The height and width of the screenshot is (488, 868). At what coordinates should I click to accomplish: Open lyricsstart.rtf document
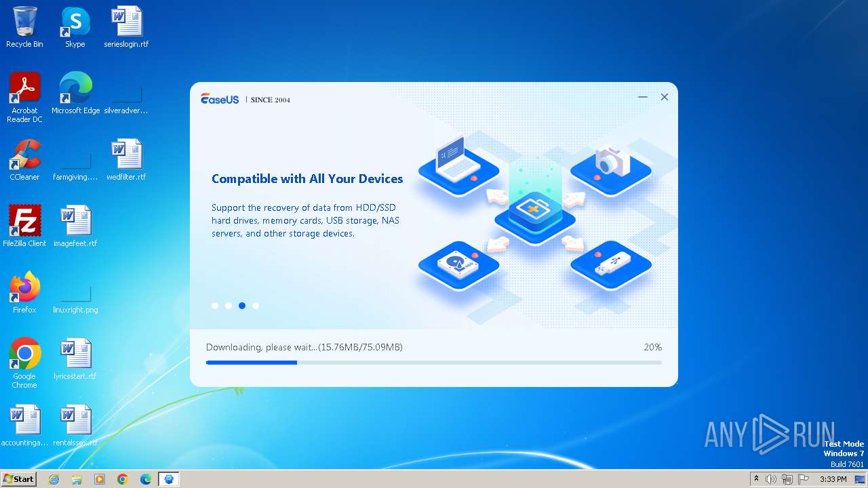pos(75,359)
